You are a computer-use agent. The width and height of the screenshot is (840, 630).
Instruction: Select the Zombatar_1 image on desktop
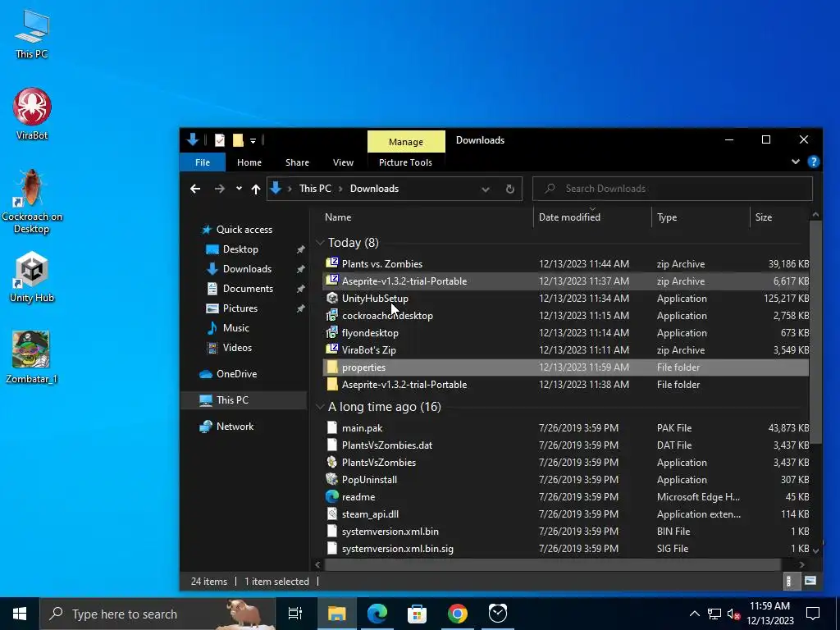32,357
